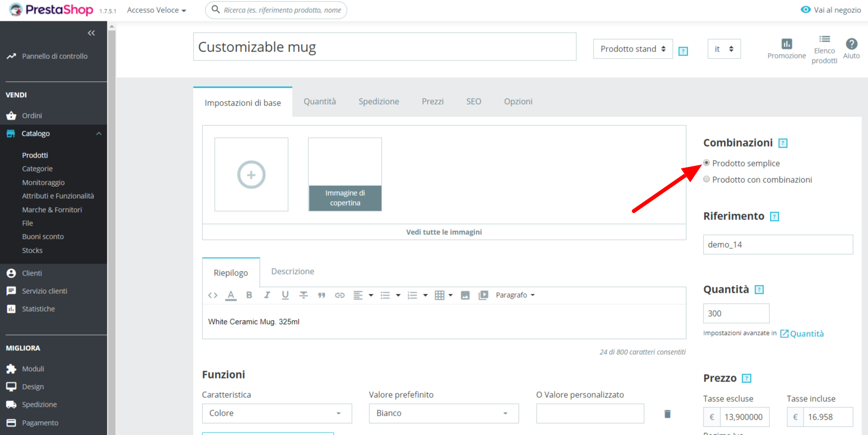Collapse the Catalogo menu chevron

click(99, 134)
